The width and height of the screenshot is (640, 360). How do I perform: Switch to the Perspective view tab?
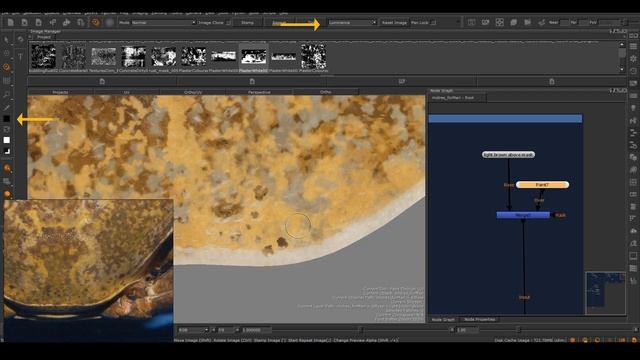click(259, 92)
